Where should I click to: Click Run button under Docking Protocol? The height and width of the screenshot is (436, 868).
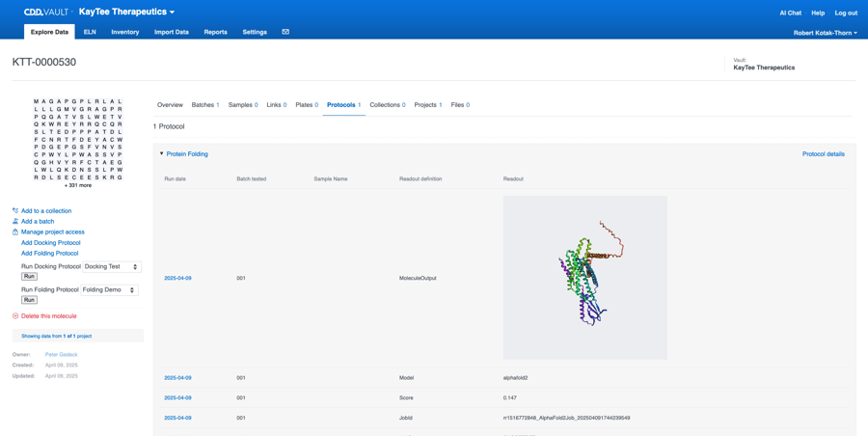click(x=29, y=276)
